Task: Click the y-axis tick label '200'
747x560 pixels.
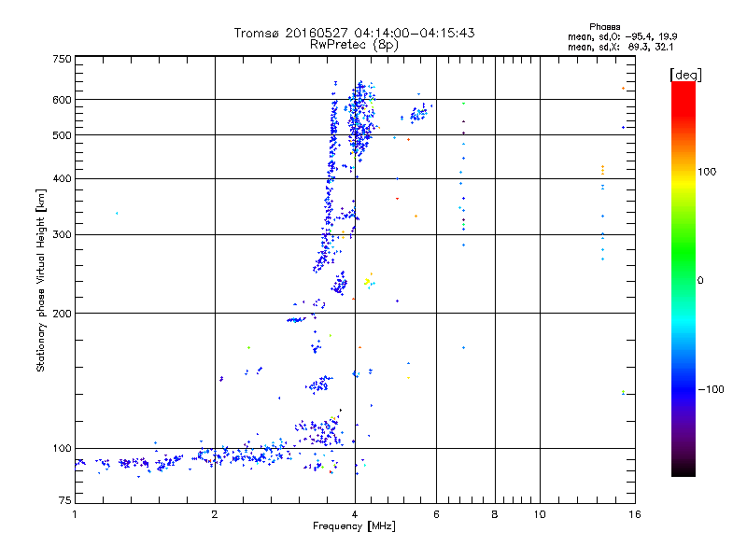Action: (62, 314)
